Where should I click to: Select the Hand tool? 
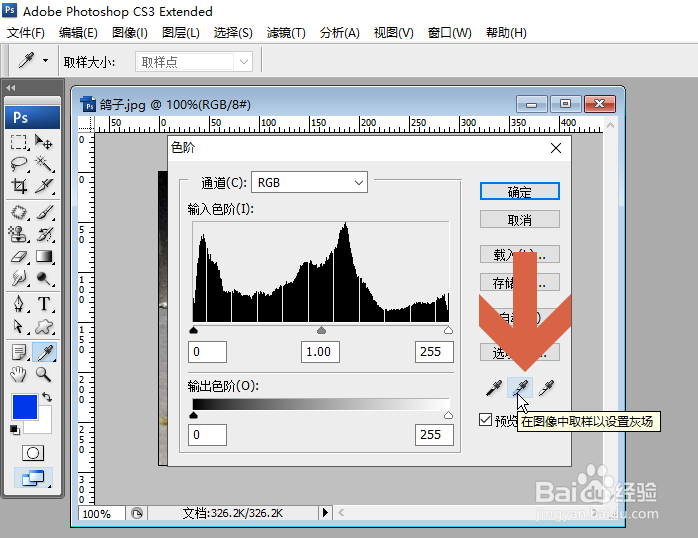point(19,374)
